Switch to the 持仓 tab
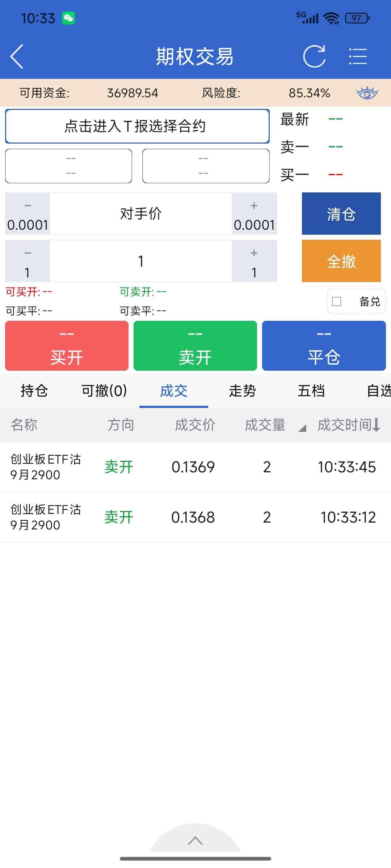391x868 pixels. coord(34,391)
